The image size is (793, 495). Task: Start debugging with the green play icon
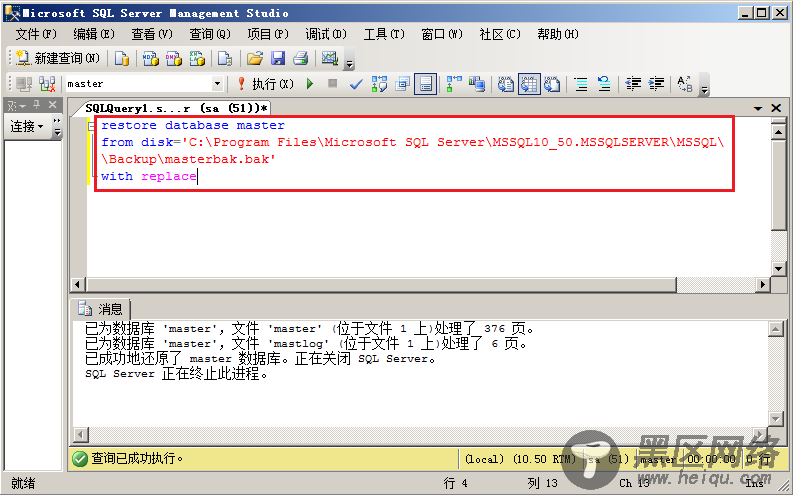pyautogui.click(x=310, y=83)
